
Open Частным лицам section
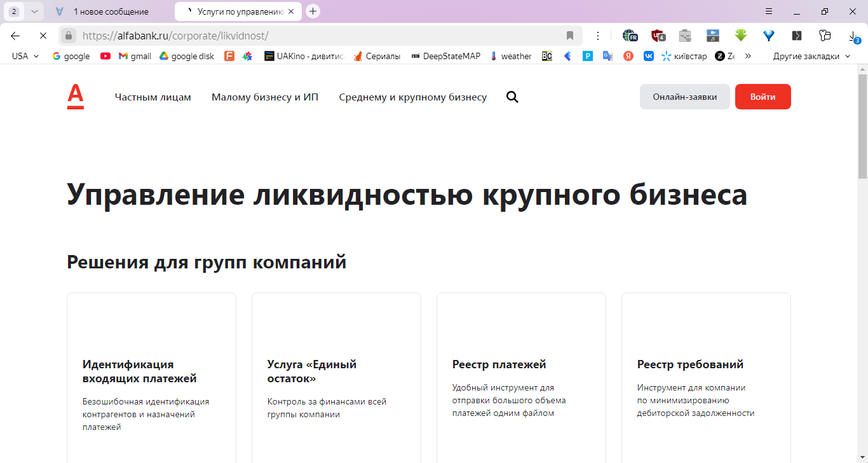[x=153, y=97]
